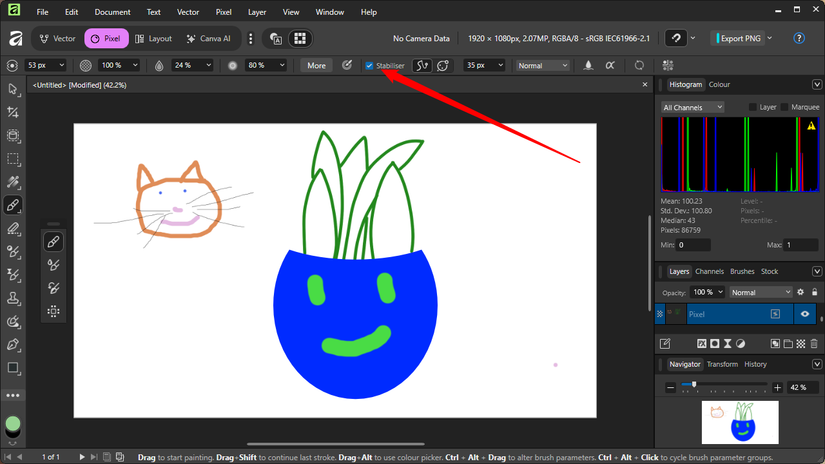This screenshot has height=464, width=825.
Task: Click the green foreground colour swatch
Action: click(x=13, y=424)
